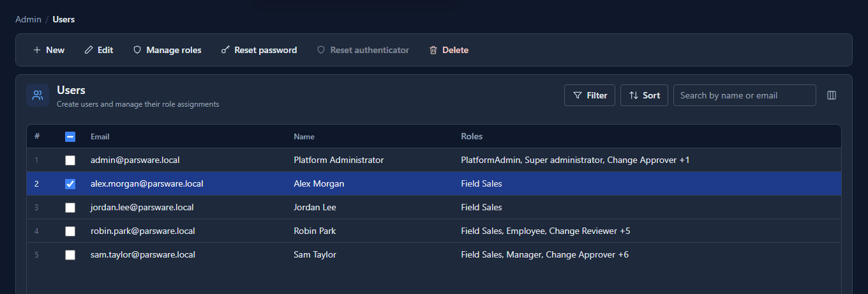Image resolution: width=868 pixels, height=294 pixels.
Task: Click the name Sam Taylor
Action: (x=315, y=254)
